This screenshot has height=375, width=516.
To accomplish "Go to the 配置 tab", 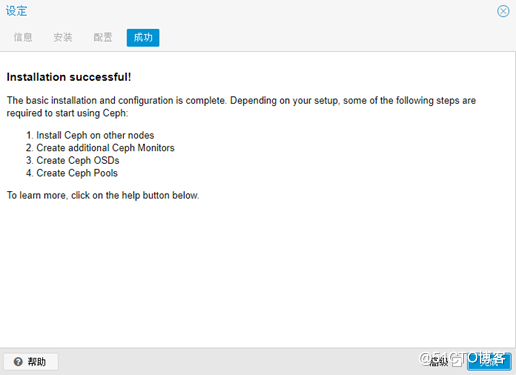I will click(x=103, y=37).
